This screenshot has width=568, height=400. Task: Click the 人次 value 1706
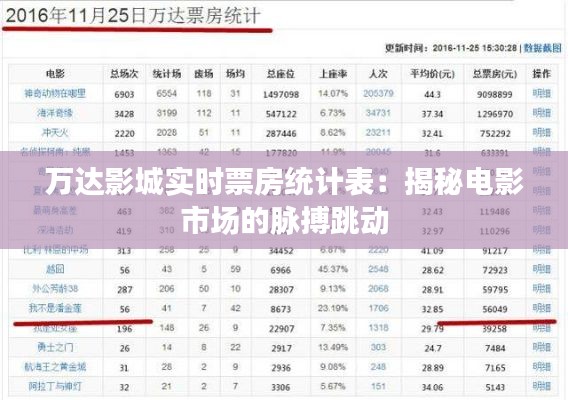(x=378, y=308)
